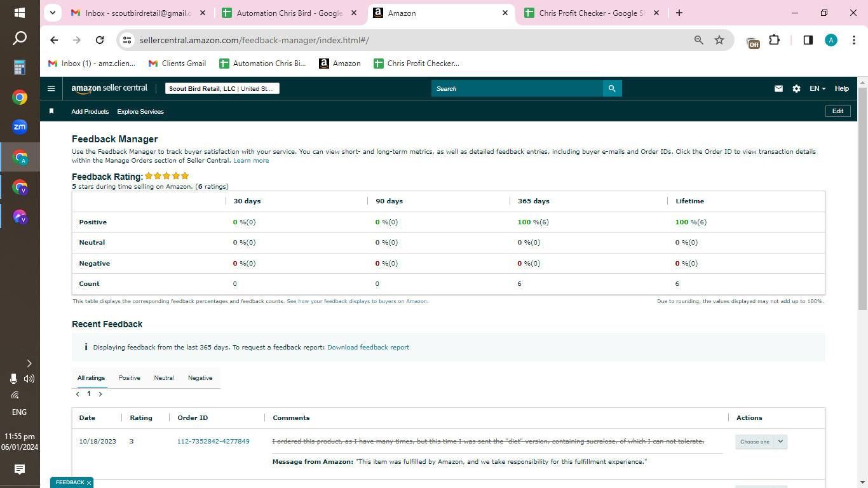Open the Help link
The image size is (868, 488).
point(842,89)
